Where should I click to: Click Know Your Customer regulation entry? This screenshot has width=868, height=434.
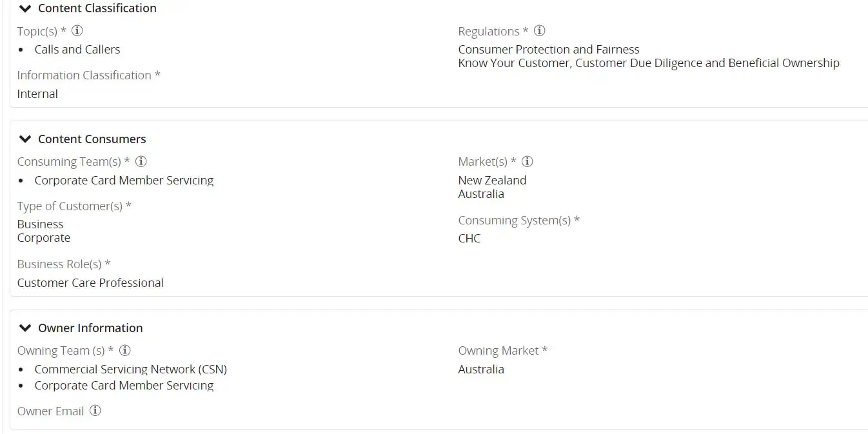click(649, 63)
